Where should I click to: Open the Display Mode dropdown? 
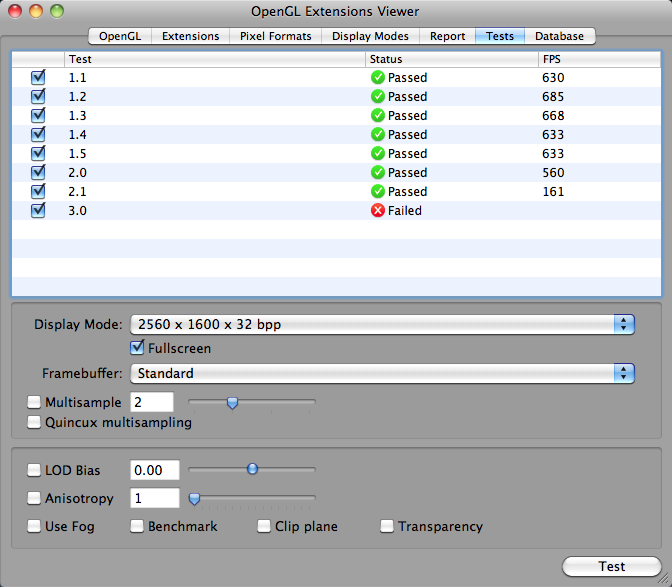[x=382, y=324]
